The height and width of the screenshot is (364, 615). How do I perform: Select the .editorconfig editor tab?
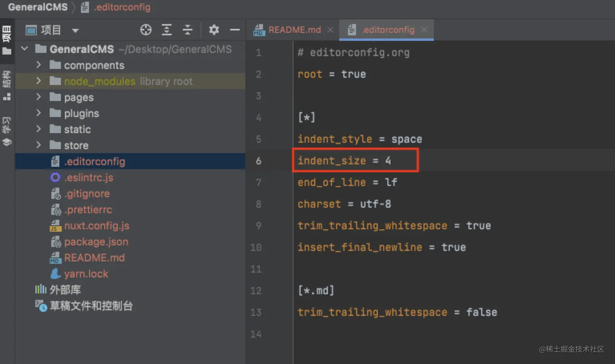(x=387, y=30)
